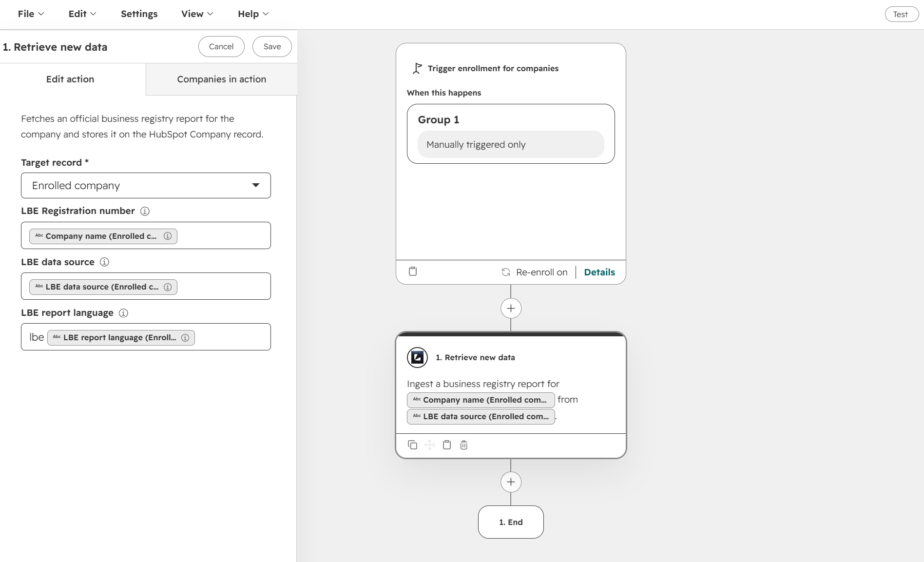
Task: Click the Re-enroll on refresh icon
Action: coord(506,272)
